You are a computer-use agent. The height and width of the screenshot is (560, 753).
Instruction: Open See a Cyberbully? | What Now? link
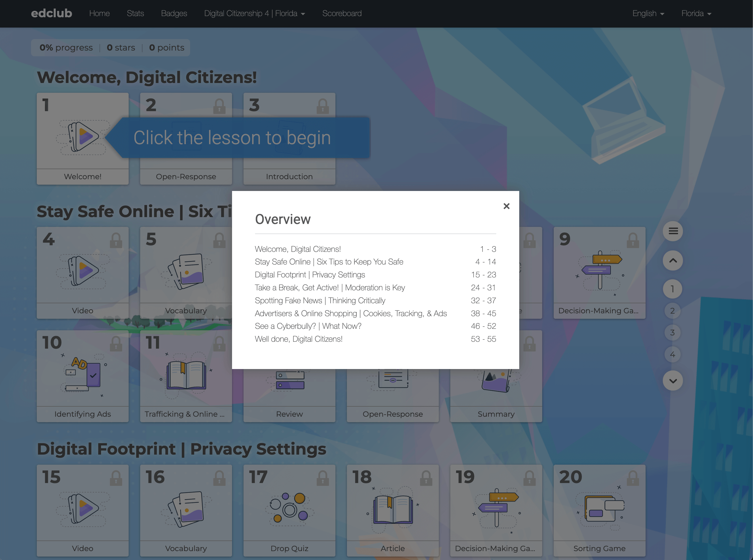308,326
